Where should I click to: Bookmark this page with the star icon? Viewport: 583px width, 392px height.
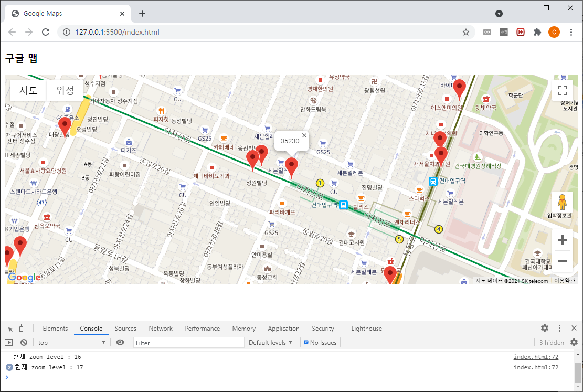[x=466, y=32]
